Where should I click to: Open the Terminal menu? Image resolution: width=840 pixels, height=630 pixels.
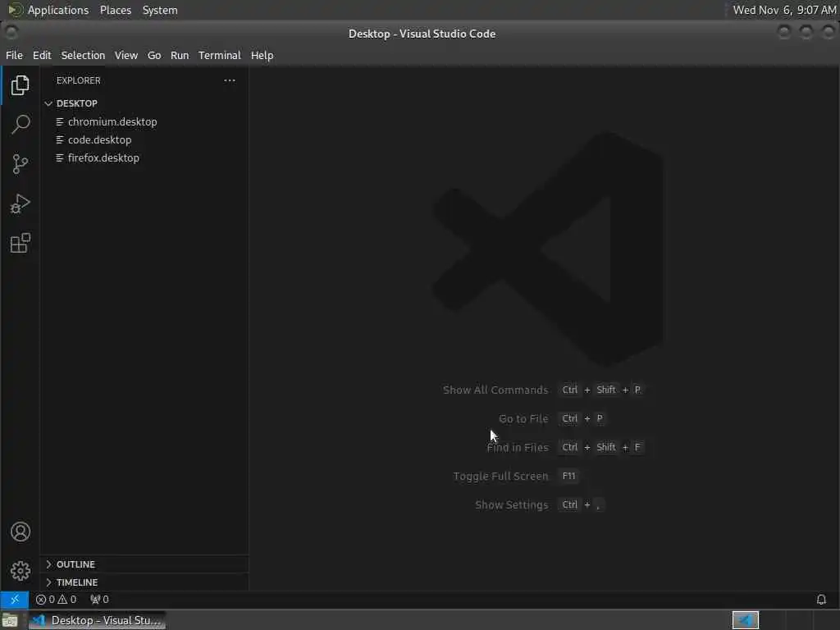pos(220,55)
